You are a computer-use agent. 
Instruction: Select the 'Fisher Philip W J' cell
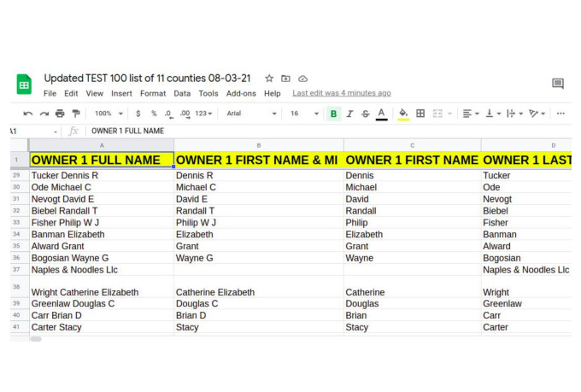(102, 223)
